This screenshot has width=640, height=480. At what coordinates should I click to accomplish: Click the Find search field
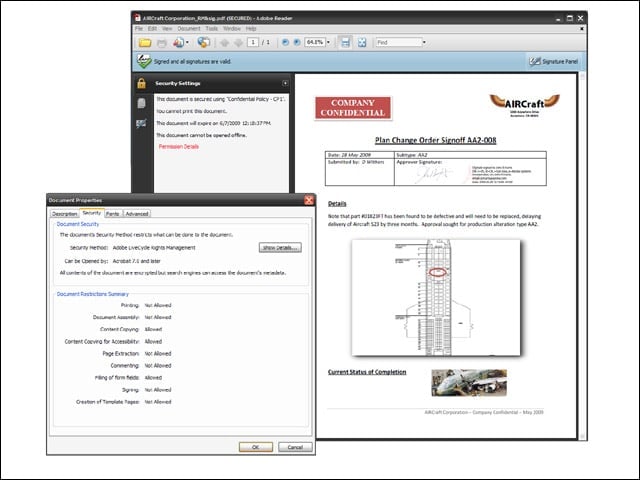398,42
